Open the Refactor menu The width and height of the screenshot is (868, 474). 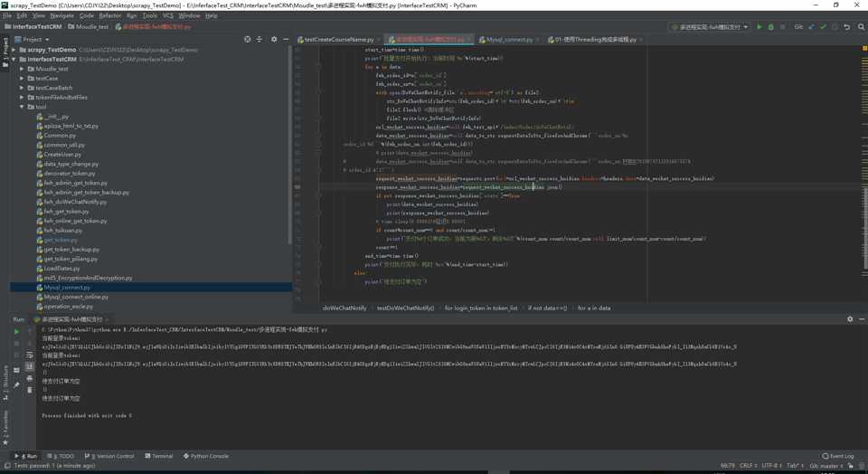109,15
